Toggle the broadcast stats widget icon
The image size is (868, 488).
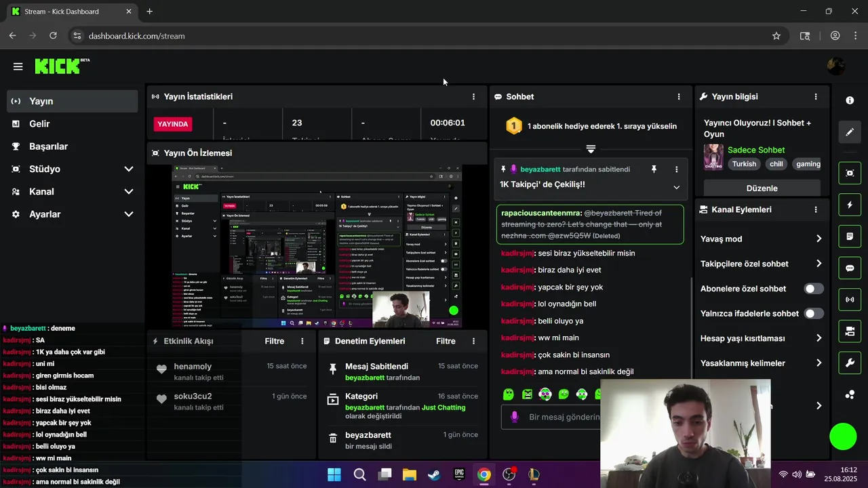click(850, 300)
